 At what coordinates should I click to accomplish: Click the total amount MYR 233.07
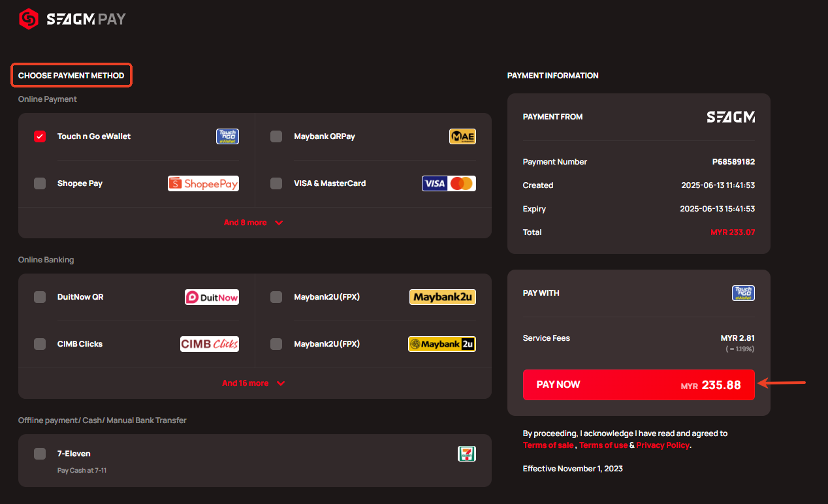[733, 232]
